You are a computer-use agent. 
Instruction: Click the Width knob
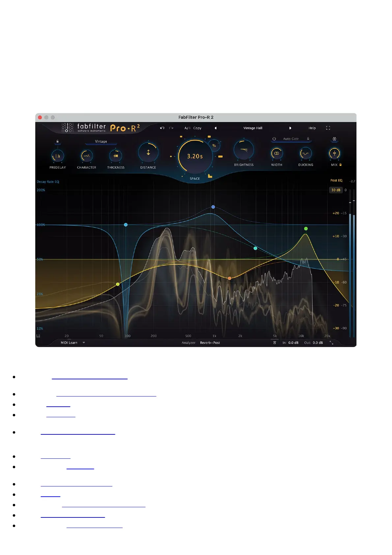[276, 153]
